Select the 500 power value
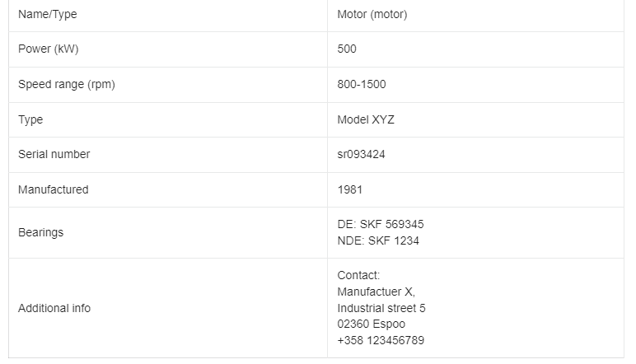 click(x=347, y=49)
